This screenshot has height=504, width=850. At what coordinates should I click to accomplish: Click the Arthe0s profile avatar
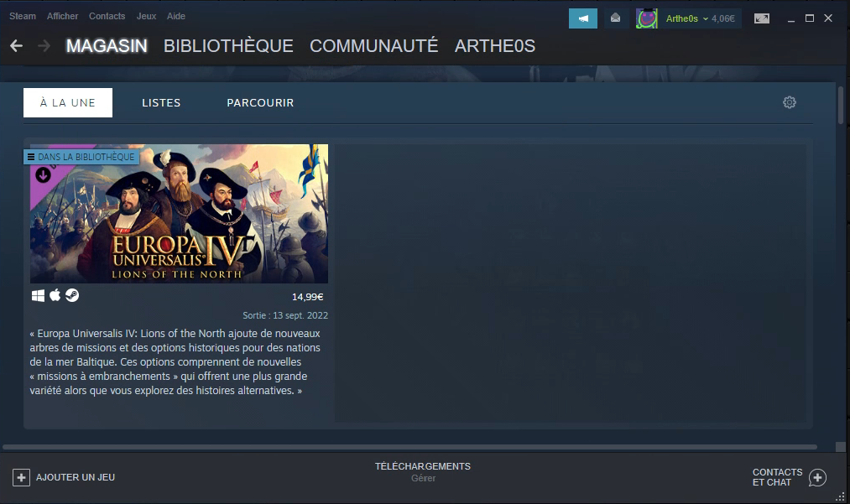[x=646, y=18]
